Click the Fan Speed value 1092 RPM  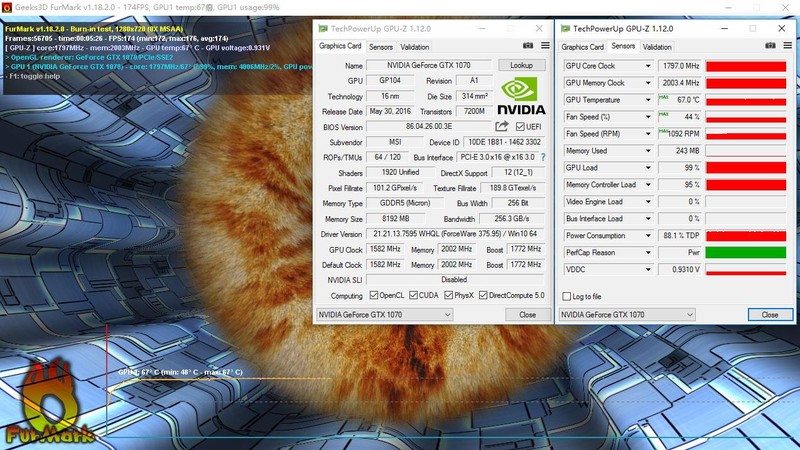pyautogui.click(x=681, y=134)
